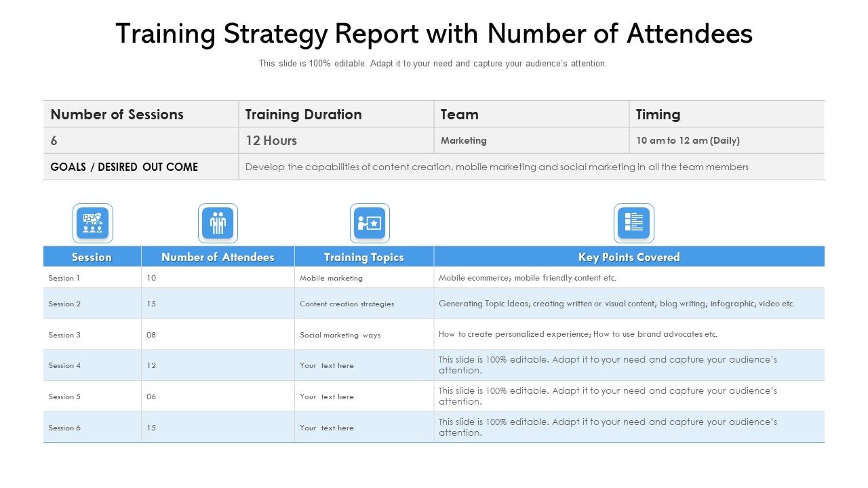Click attendees value '15' for Session 6
The image size is (868, 488).
coord(151,428)
